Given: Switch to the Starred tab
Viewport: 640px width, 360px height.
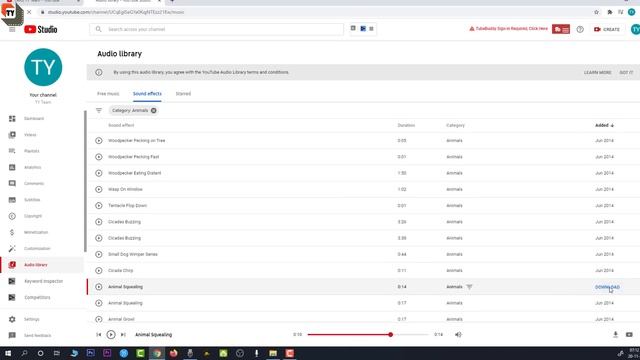Looking at the screenshot, I should pyautogui.click(x=183, y=94).
